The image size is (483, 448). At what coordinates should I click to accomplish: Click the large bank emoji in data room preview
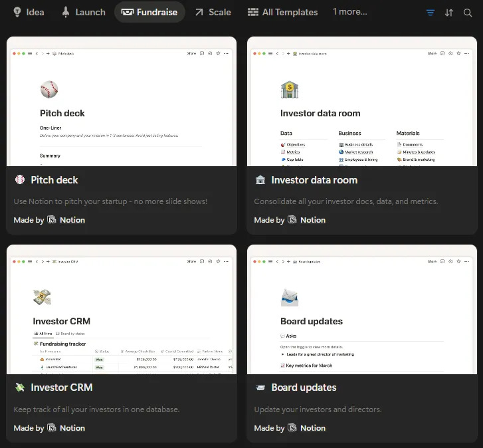click(290, 90)
